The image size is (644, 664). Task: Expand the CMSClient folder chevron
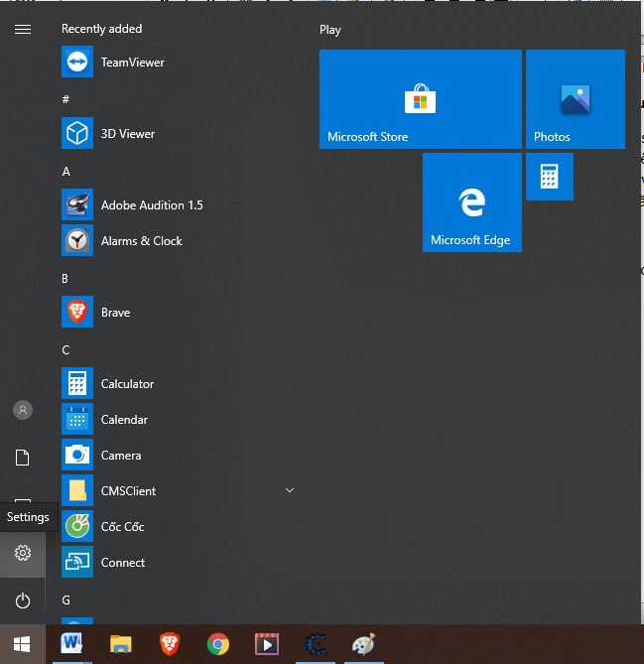point(290,490)
